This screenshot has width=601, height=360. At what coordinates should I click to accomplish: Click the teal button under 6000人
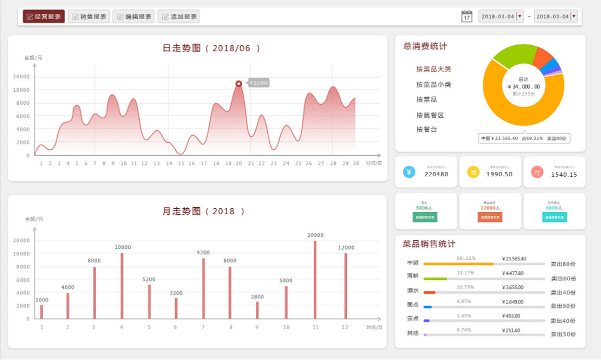[554, 217]
